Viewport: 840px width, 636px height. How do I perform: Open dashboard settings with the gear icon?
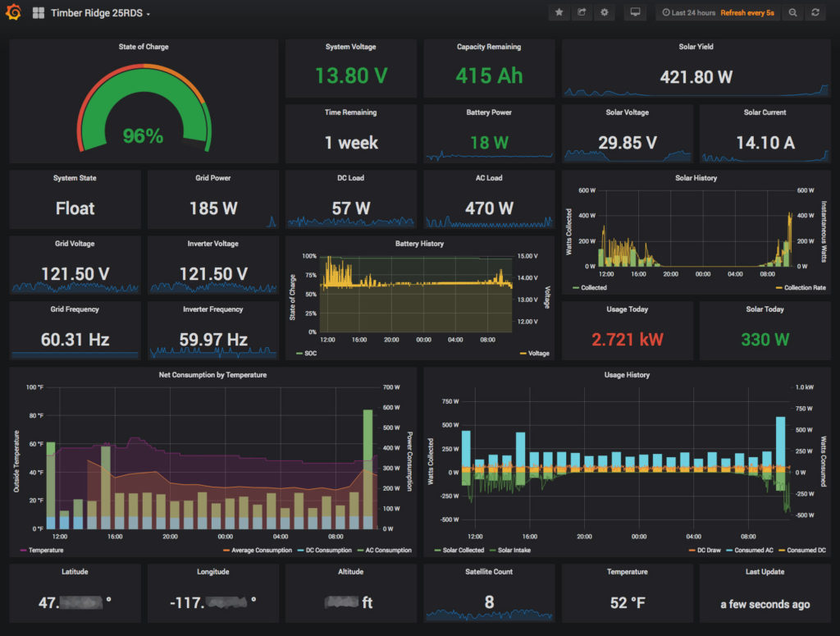[605, 12]
